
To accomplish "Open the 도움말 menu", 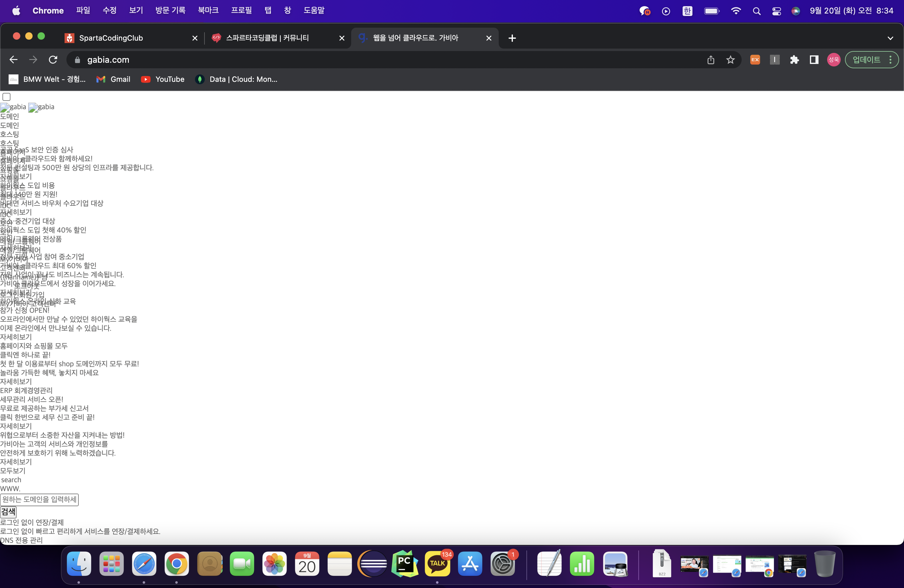I will (x=314, y=11).
